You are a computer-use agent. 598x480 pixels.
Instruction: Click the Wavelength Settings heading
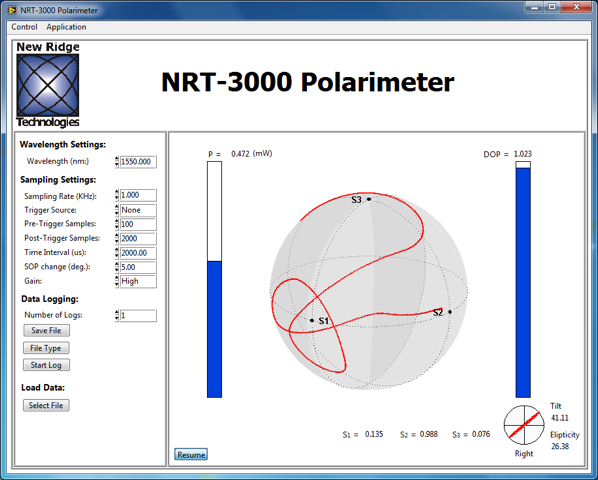coord(63,144)
